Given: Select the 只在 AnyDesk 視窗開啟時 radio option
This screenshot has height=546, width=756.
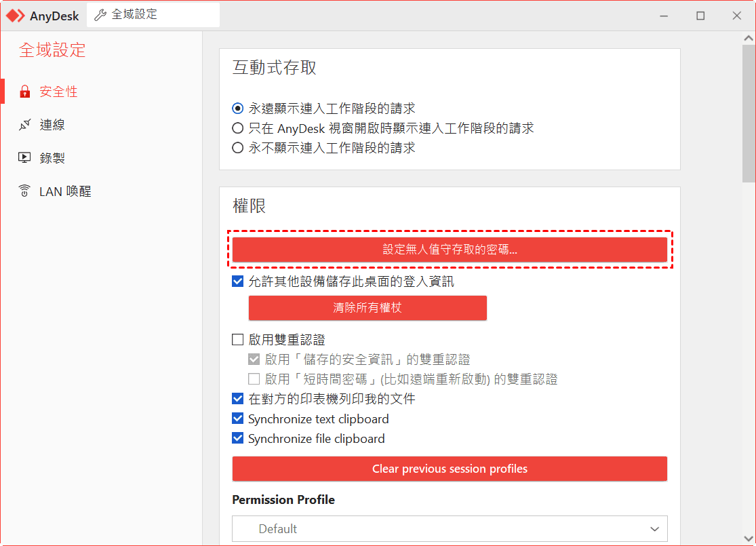Looking at the screenshot, I should tap(238, 128).
